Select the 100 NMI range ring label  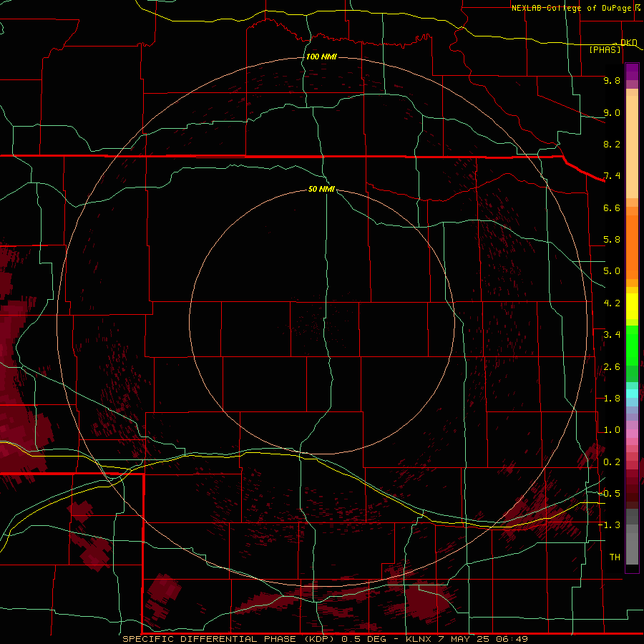point(321,57)
